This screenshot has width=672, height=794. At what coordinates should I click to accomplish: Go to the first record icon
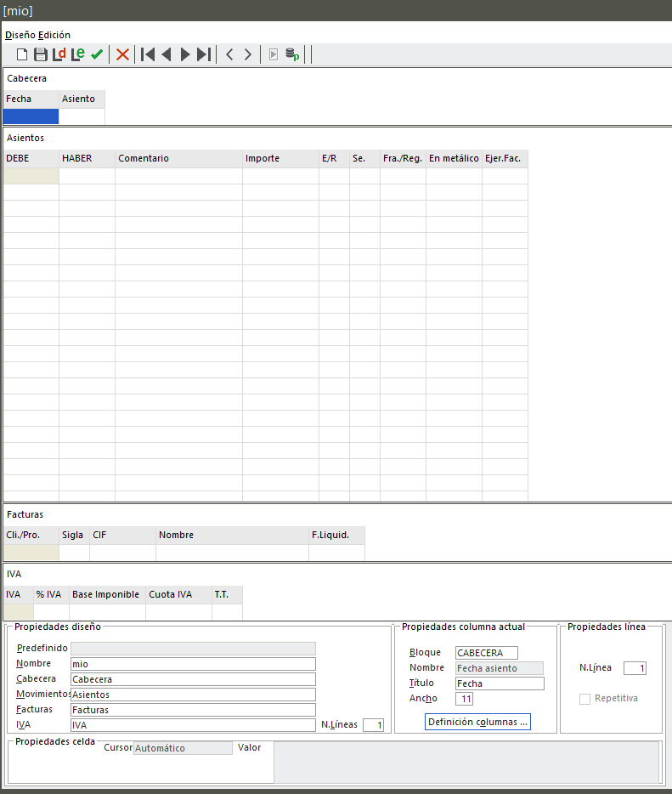148,54
